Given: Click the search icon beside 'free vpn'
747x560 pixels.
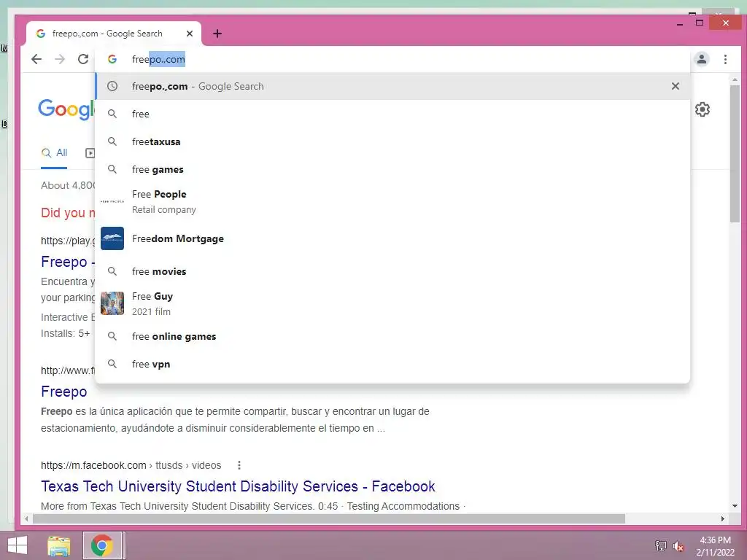Looking at the screenshot, I should click(x=112, y=364).
